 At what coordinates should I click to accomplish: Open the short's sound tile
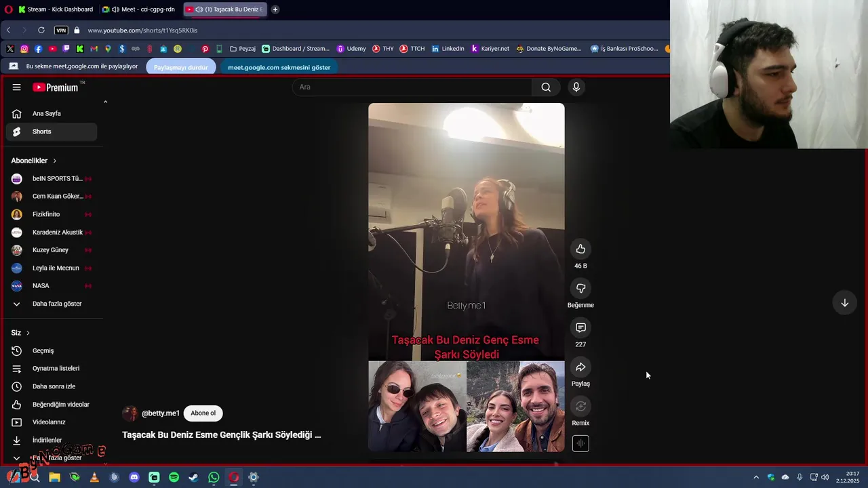pyautogui.click(x=580, y=444)
